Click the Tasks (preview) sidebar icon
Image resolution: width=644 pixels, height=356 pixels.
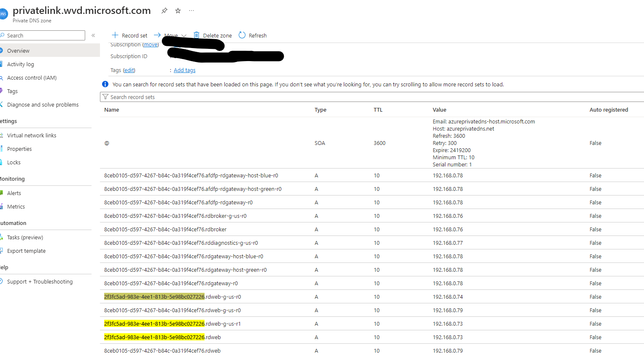pyautogui.click(x=1, y=237)
